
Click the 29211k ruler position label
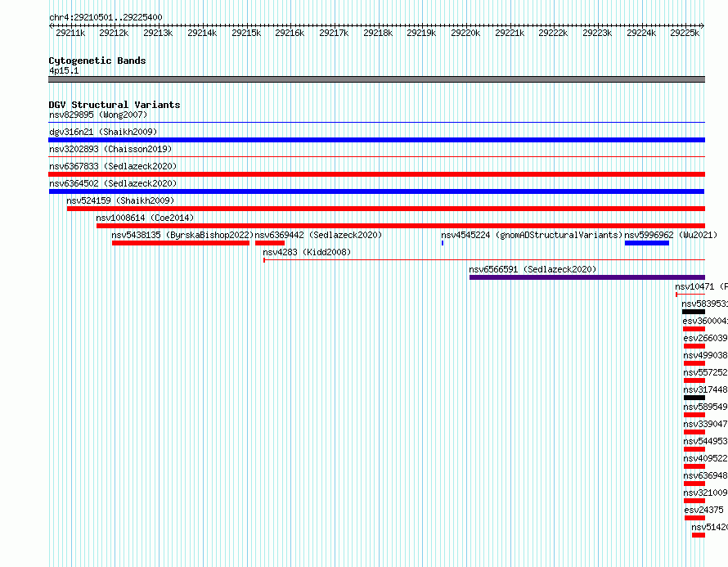click(x=70, y=33)
